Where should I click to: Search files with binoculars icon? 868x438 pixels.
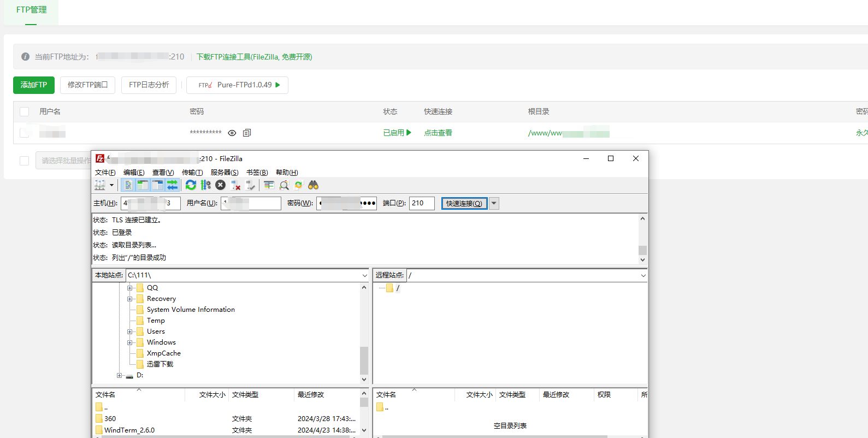[x=313, y=185]
